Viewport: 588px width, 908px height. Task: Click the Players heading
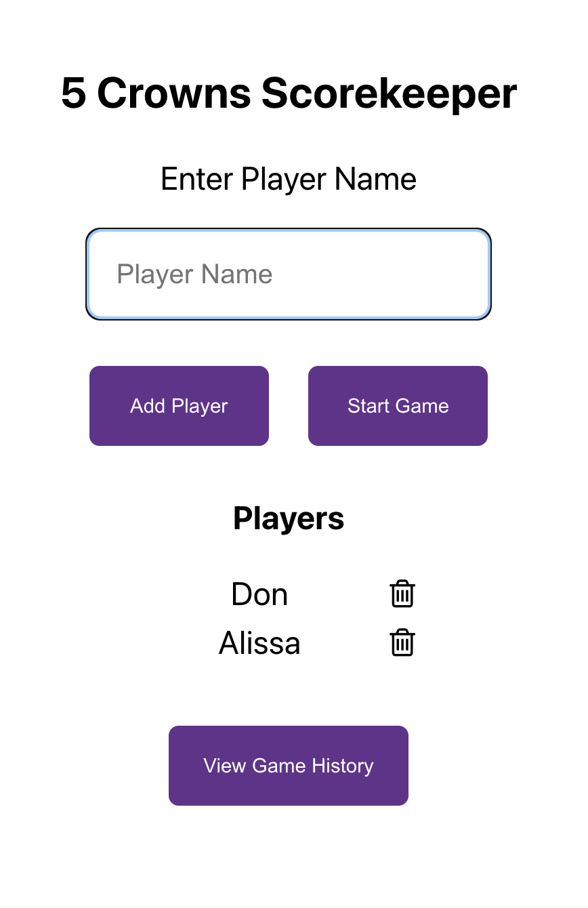(x=289, y=518)
